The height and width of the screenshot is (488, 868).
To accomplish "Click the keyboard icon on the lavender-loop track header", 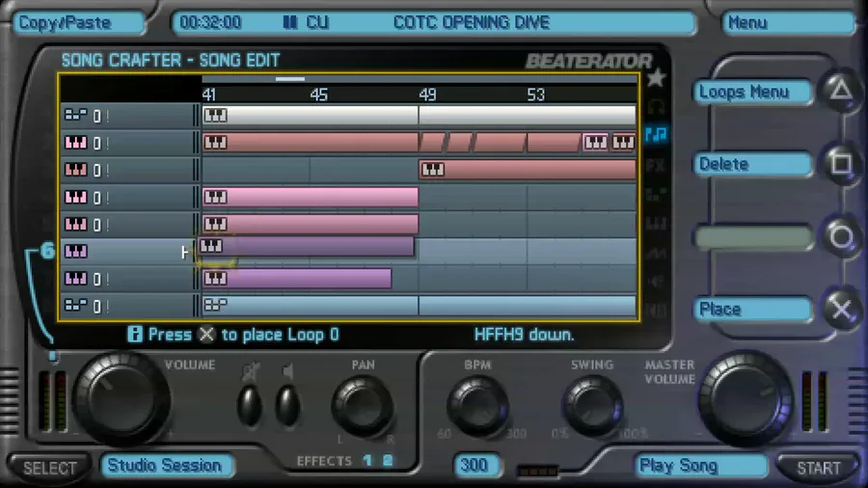I will pyautogui.click(x=76, y=279).
